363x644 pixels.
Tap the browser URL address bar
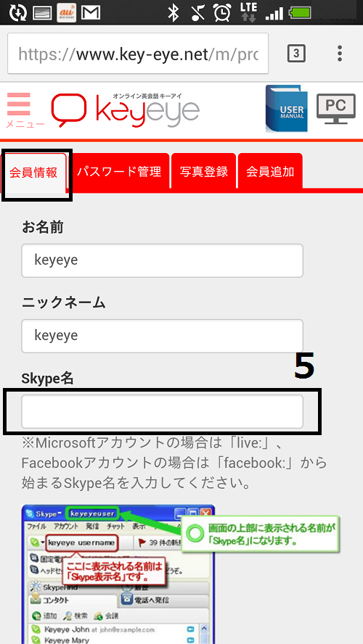pyautogui.click(x=138, y=54)
